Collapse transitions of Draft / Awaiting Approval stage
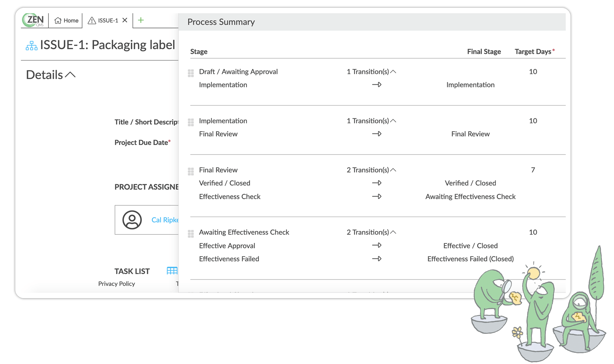This screenshot has width=614, height=364. pos(393,72)
